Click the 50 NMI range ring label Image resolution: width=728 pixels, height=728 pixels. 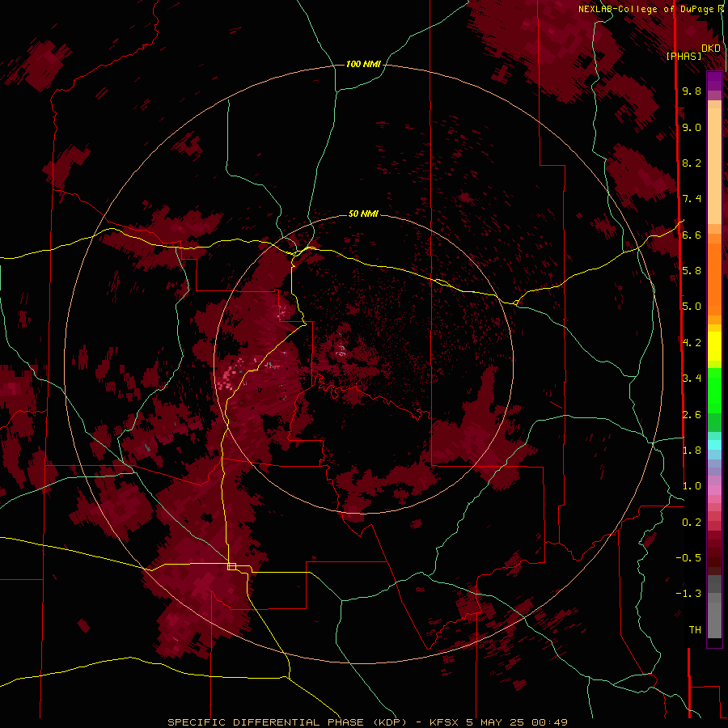[363, 214]
